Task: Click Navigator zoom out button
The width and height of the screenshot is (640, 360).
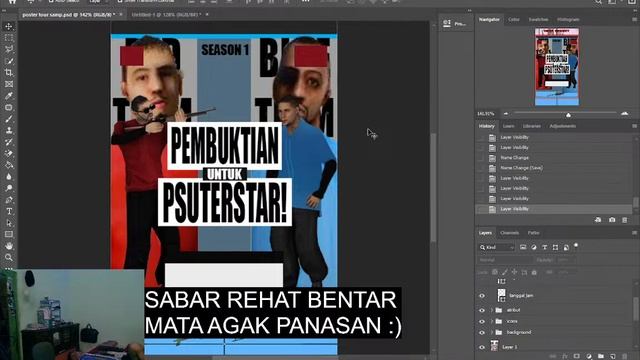Action: (506, 113)
